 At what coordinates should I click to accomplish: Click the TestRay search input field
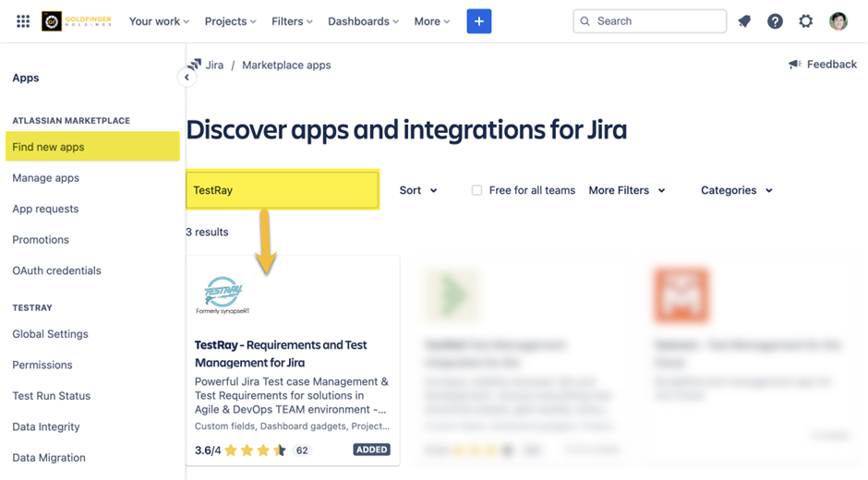tap(282, 190)
